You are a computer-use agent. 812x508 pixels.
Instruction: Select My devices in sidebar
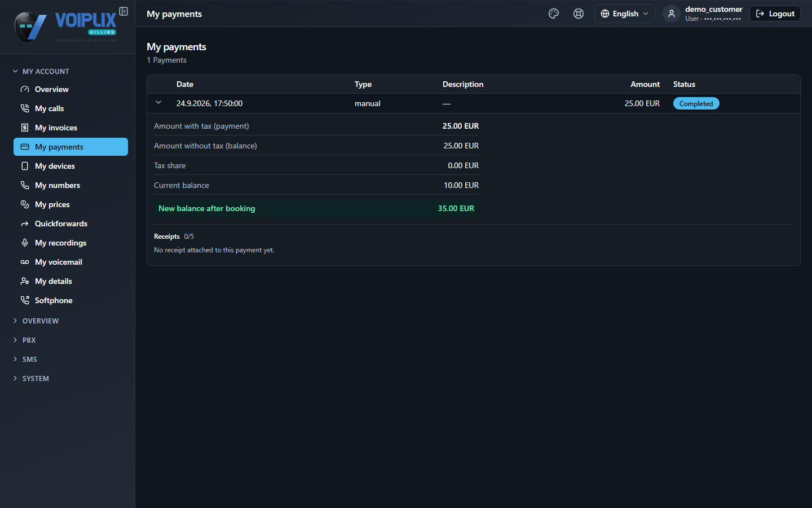(70, 166)
